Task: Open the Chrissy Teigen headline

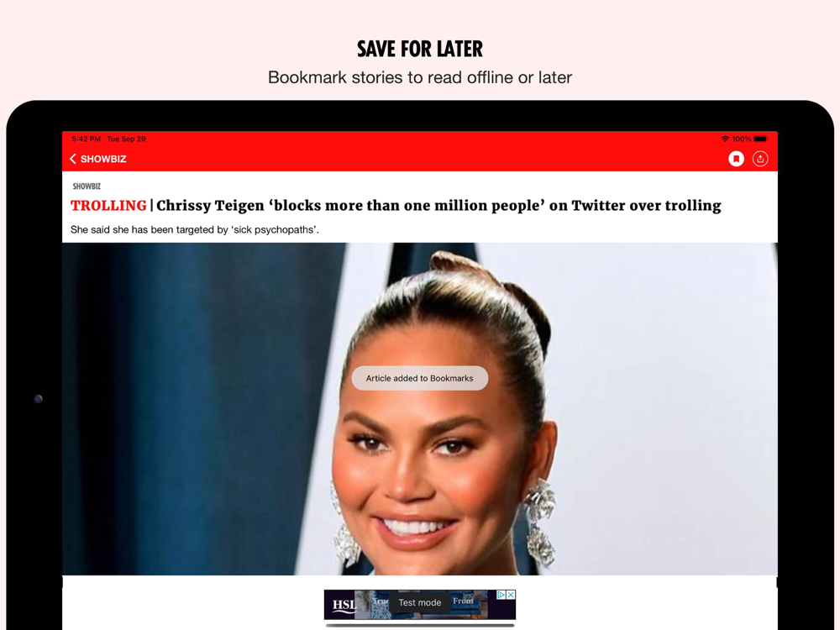Action: pos(438,206)
